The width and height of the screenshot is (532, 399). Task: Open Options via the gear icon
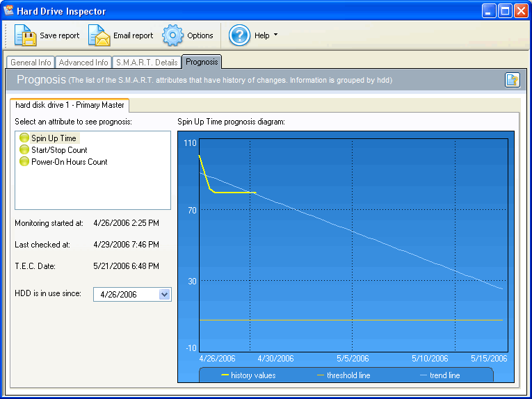[172, 35]
